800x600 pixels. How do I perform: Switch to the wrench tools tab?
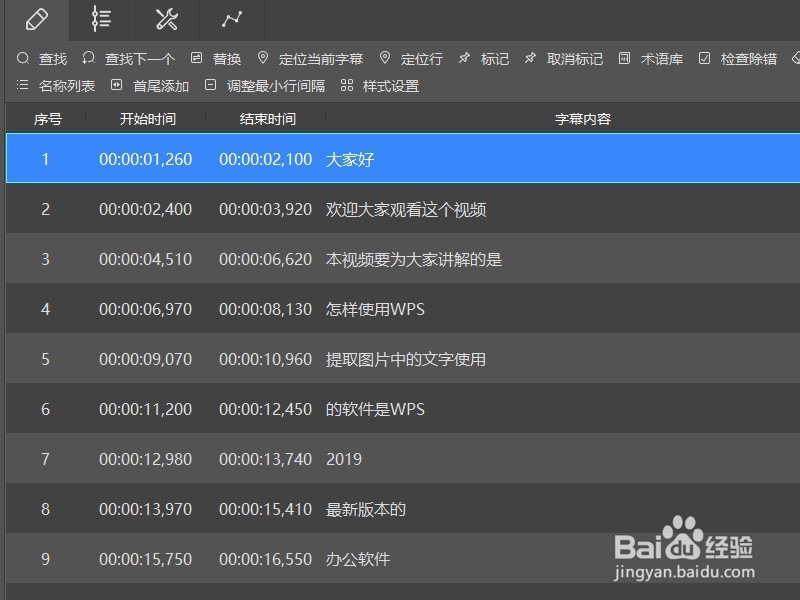pyautogui.click(x=166, y=19)
